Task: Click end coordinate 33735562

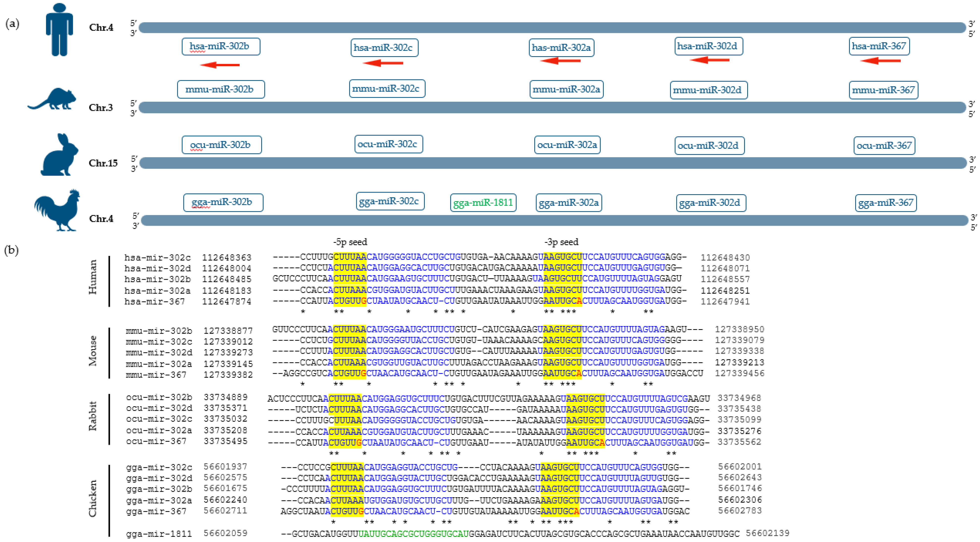Action: 740,442
